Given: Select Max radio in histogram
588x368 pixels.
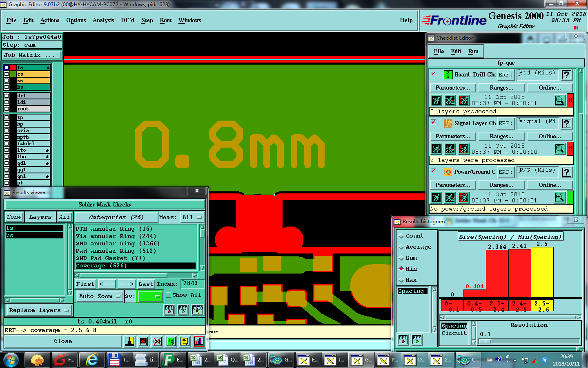Looking at the screenshot, I should [401, 280].
